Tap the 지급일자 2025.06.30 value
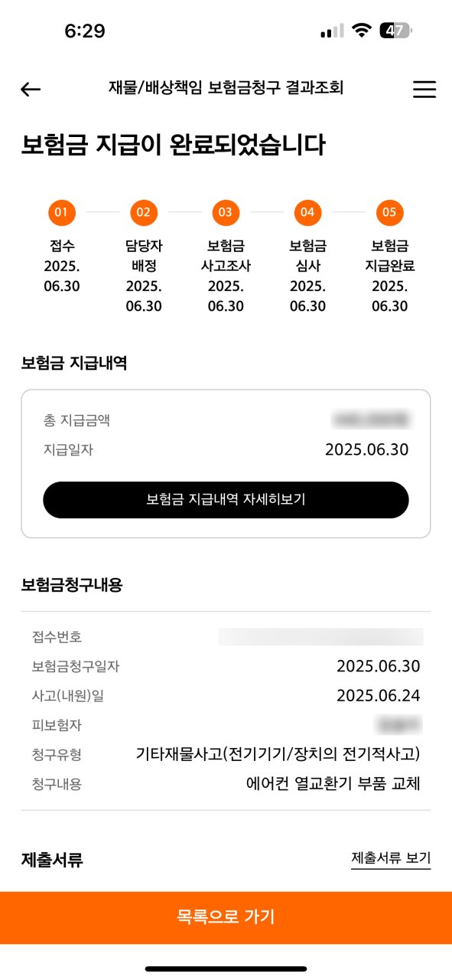 pyautogui.click(x=367, y=449)
